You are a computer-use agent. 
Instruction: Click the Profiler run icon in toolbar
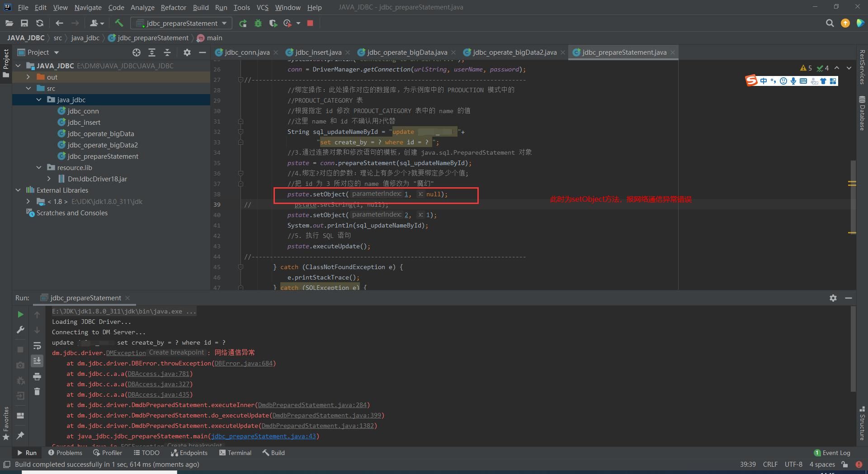click(288, 23)
